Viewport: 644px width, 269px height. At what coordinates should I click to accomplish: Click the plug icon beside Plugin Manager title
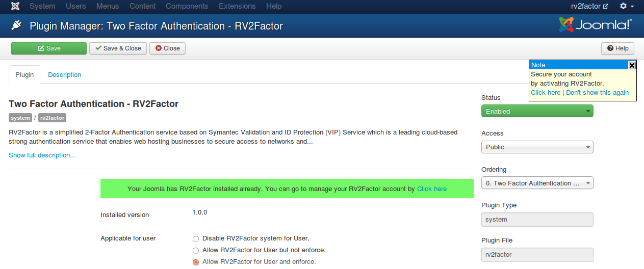click(x=17, y=25)
